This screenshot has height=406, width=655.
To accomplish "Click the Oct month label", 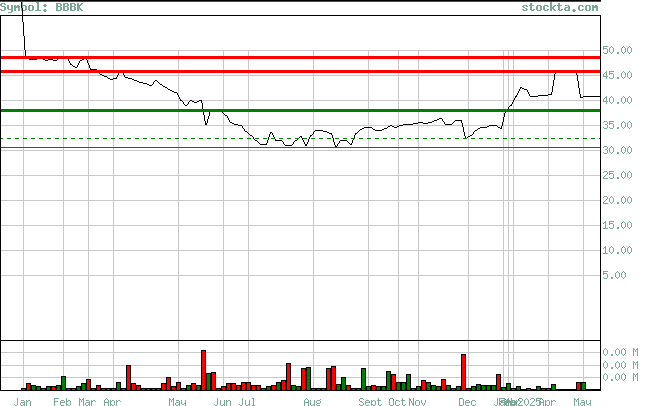I will (x=397, y=402).
